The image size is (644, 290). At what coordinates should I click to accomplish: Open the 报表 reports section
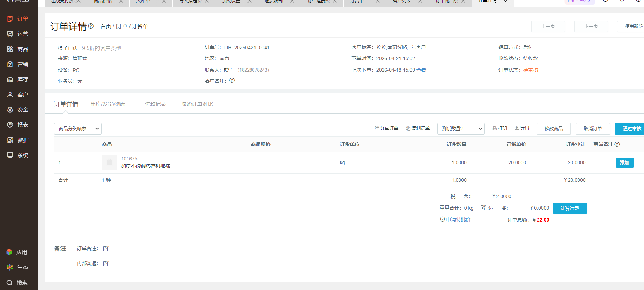click(18, 125)
